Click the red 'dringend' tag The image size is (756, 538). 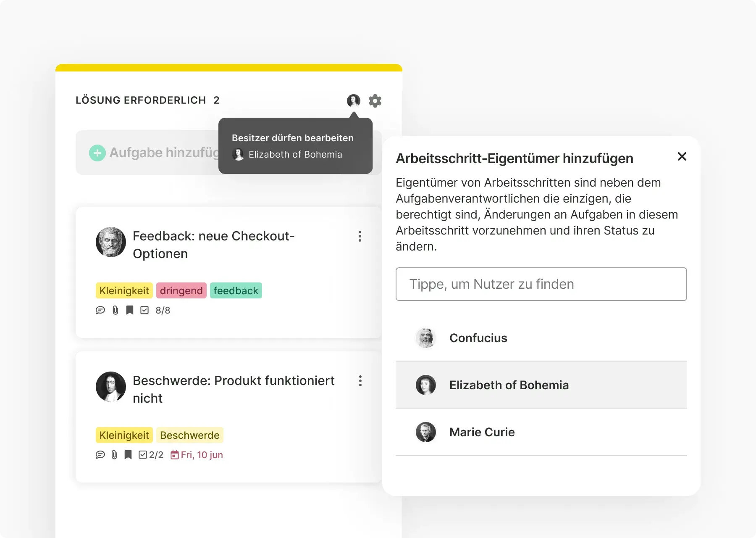[x=181, y=291]
